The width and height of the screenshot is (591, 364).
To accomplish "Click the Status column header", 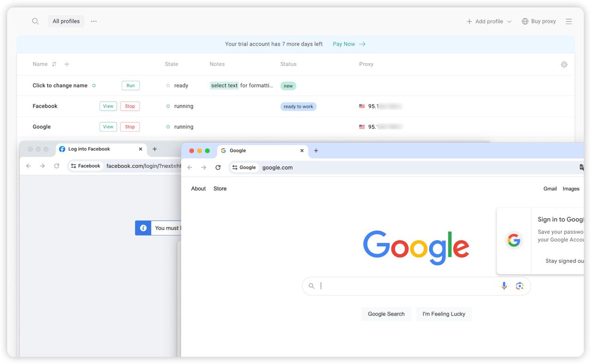I will tap(288, 64).
